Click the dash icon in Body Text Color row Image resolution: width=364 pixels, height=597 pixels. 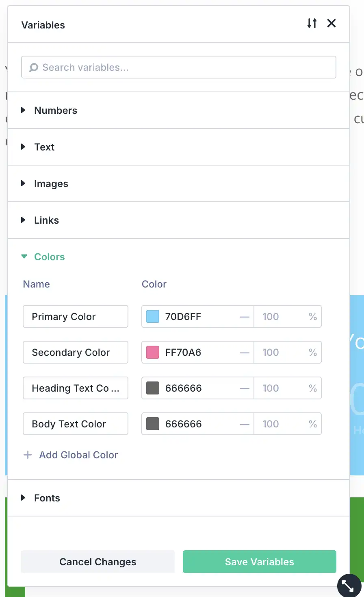coord(244,424)
